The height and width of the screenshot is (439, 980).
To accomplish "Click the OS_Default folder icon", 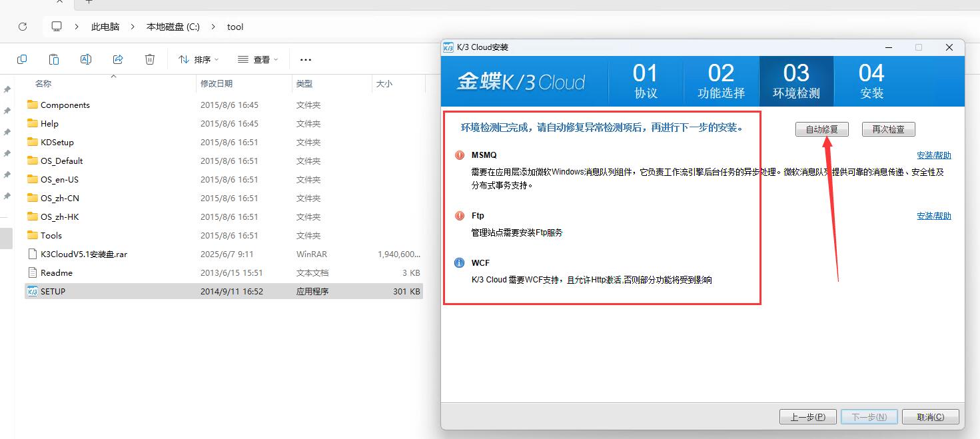I will [x=33, y=161].
